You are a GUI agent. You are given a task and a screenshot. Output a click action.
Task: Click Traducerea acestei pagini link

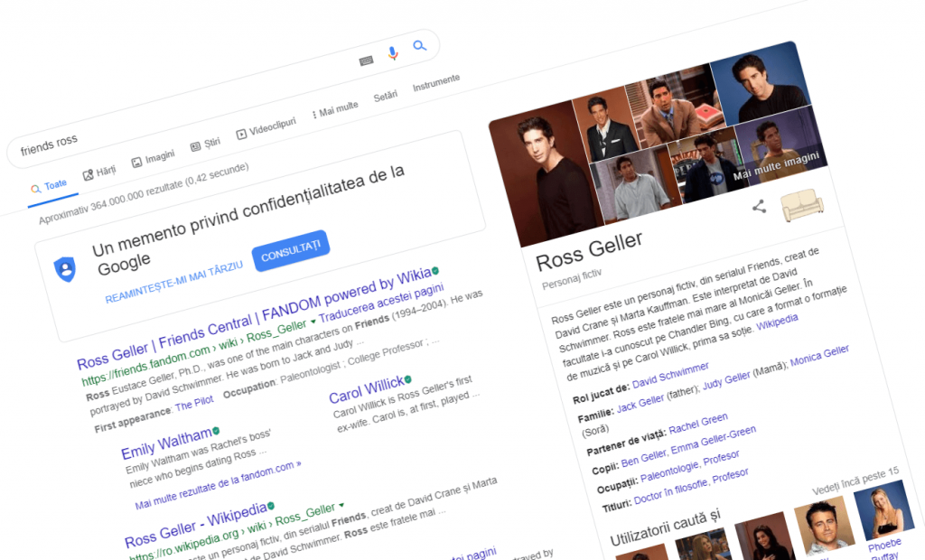coord(381,303)
